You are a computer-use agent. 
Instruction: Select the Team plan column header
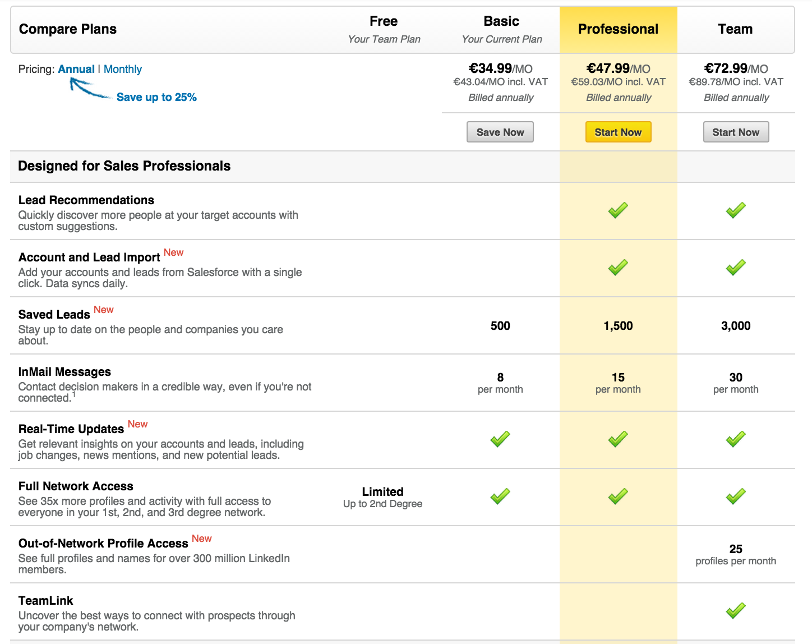coord(736,29)
